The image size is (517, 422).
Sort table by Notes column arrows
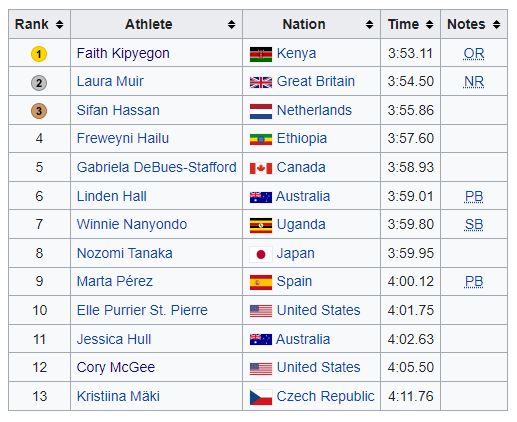[496, 24]
